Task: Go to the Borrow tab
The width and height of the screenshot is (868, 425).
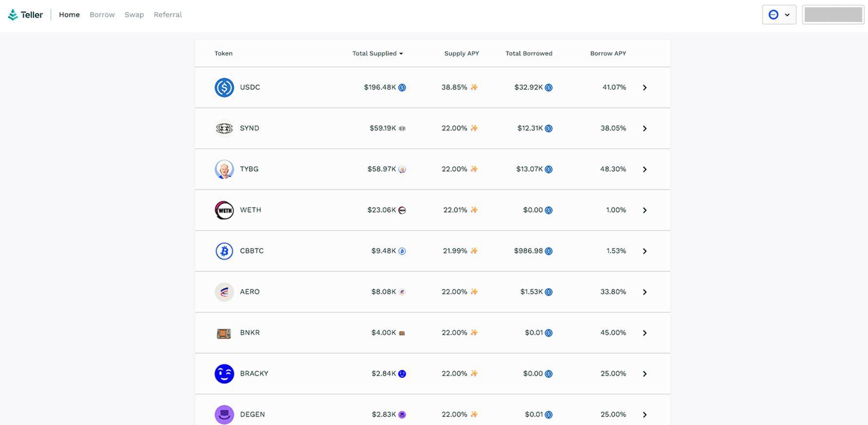Action: (x=102, y=15)
